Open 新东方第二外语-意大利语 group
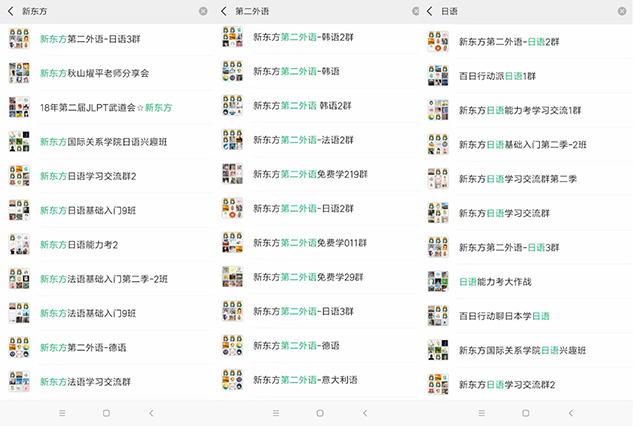This screenshot has height=426, width=640. coord(305,380)
